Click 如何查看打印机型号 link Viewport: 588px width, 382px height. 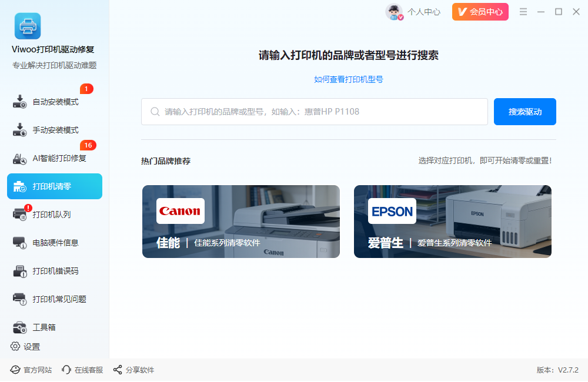point(348,79)
